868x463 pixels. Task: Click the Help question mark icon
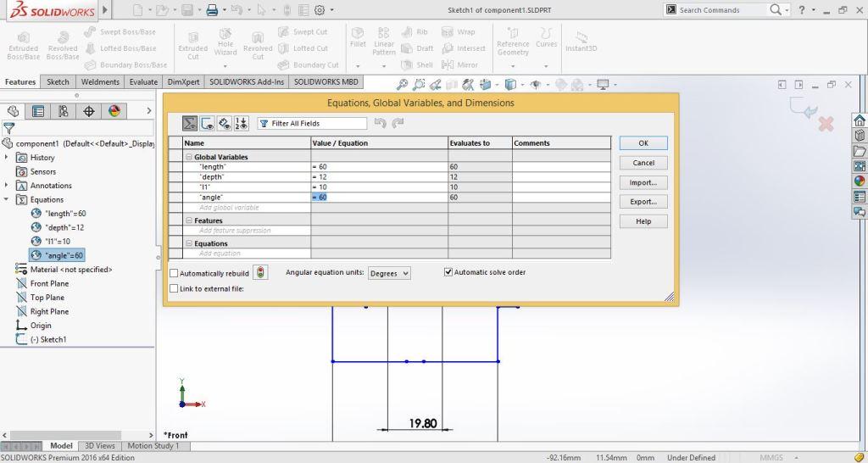[x=801, y=10]
